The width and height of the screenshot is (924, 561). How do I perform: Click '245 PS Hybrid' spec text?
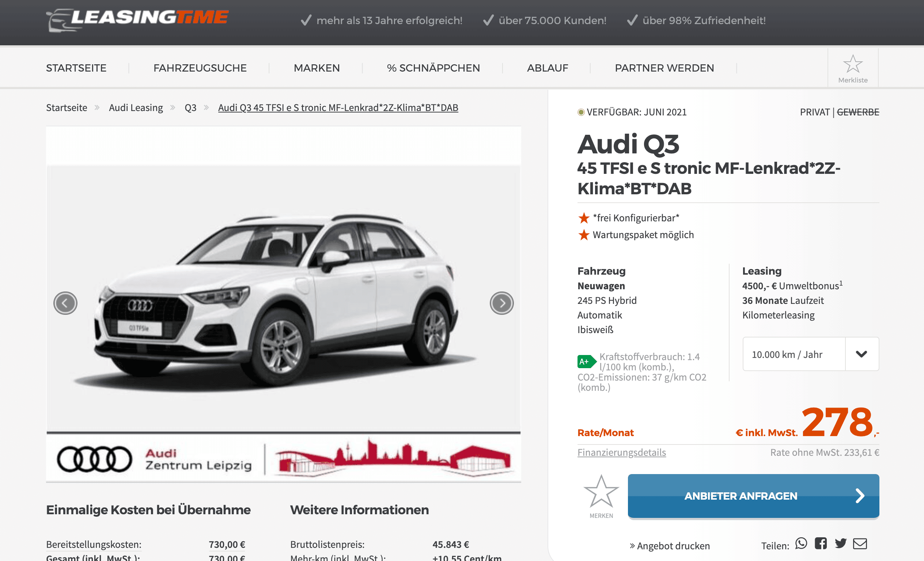pos(607,300)
